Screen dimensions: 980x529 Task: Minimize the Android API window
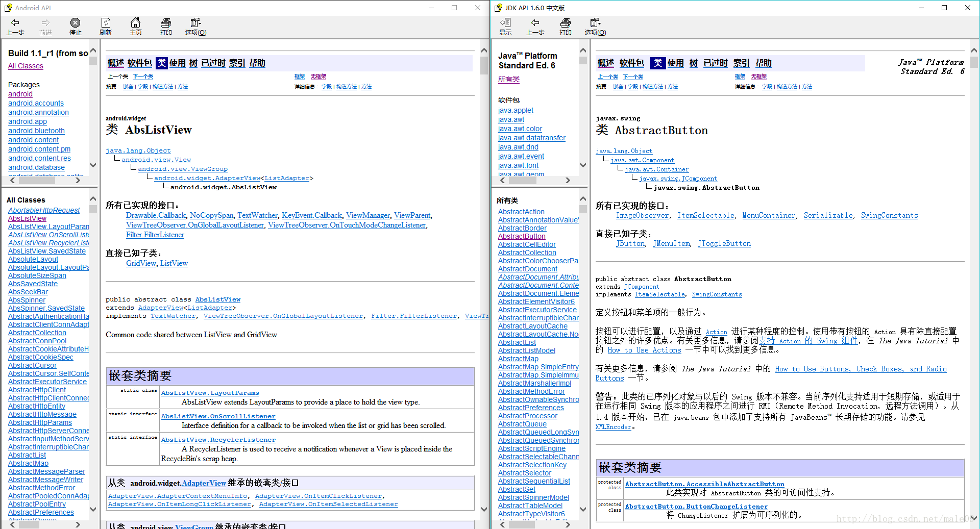tap(431, 8)
